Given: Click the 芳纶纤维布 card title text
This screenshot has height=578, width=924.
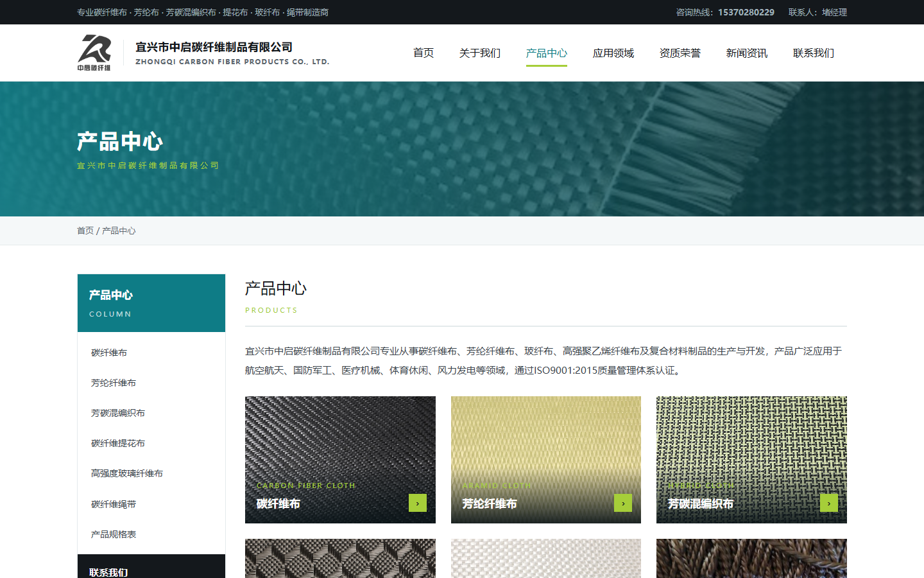Looking at the screenshot, I should pyautogui.click(x=490, y=504).
